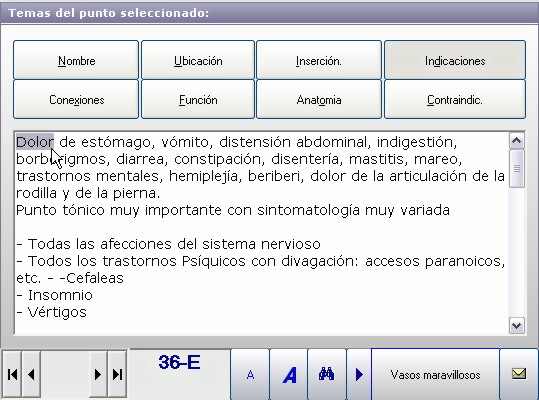Image resolution: width=539 pixels, height=400 pixels.
Task: Click the envelope mail icon
Action: 519,374
